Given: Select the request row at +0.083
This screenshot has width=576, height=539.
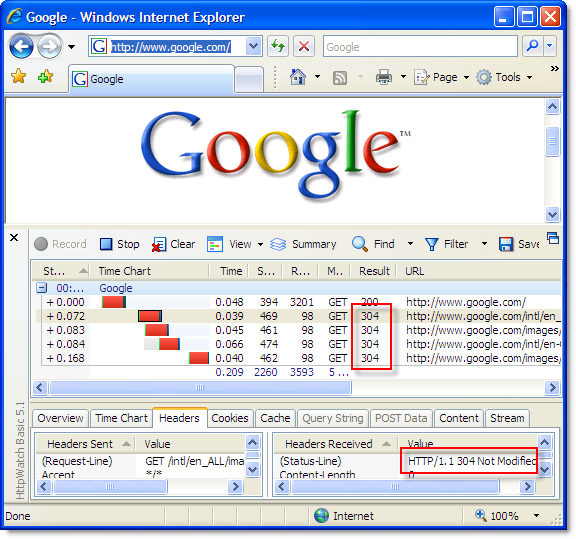Looking at the screenshot, I should point(298,330).
